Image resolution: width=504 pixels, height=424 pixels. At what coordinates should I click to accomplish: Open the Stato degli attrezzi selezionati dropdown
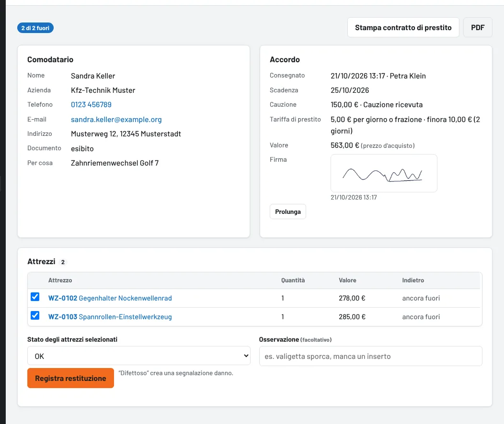tap(139, 356)
